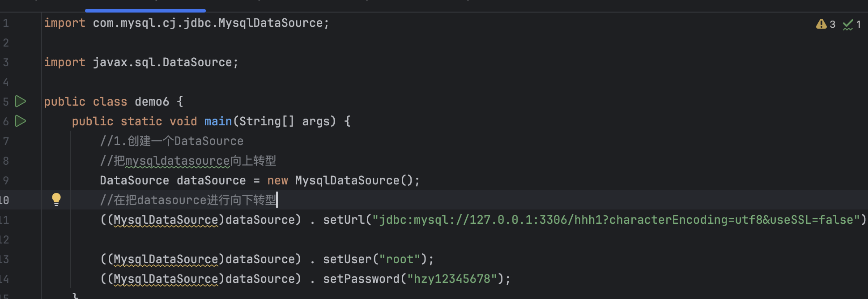This screenshot has width=868, height=299.
Task: Click the green checkmark typo indicator
Action: 848,25
